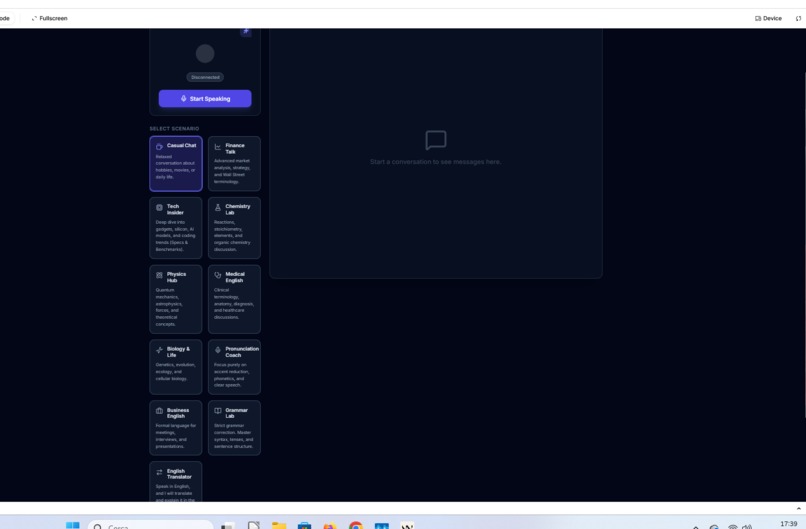This screenshot has width=806, height=529.
Task: Select the Casual Chat coffee cup icon
Action: pyautogui.click(x=159, y=146)
